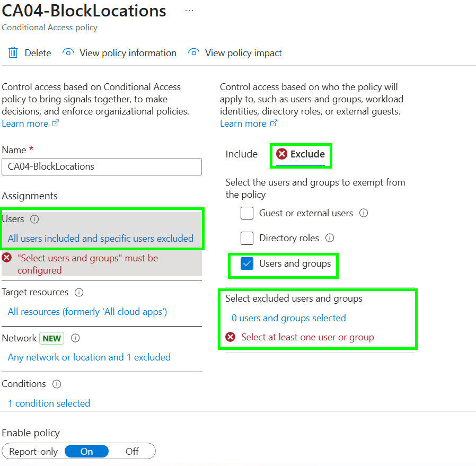This screenshot has width=476, height=466.
Task: Check the Directory roles checkbox
Action: coord(247,239)
